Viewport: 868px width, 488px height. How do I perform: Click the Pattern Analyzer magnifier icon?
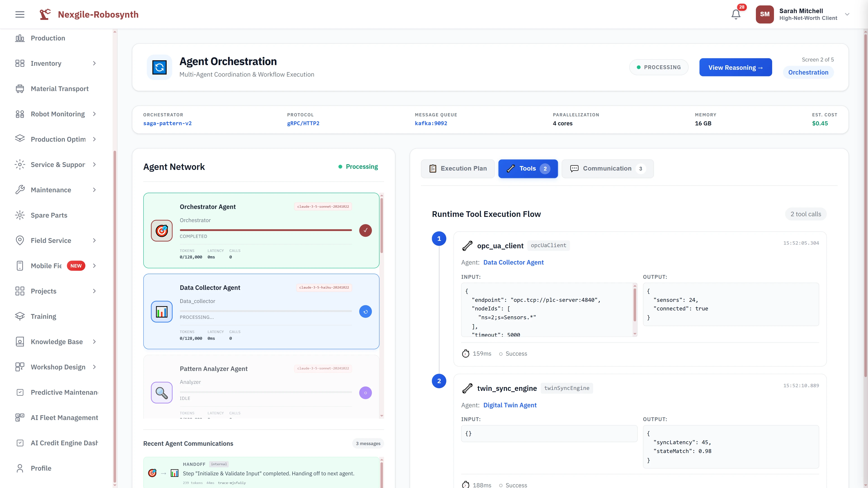162,392
